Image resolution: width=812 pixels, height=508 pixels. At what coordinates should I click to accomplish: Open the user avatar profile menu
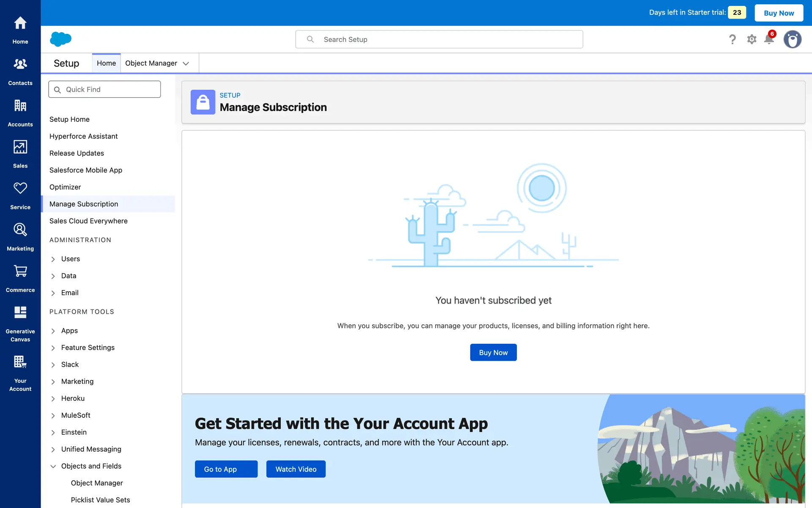(x=792, y=39)
